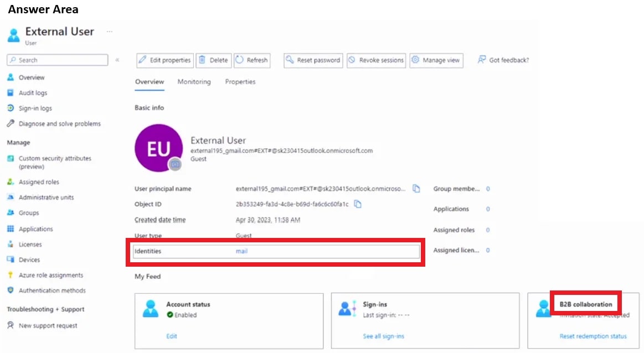The height and width of the screenshot is (353, 644).
Task: Open Audit logs in the sidebar
Action: click(32, 92)
